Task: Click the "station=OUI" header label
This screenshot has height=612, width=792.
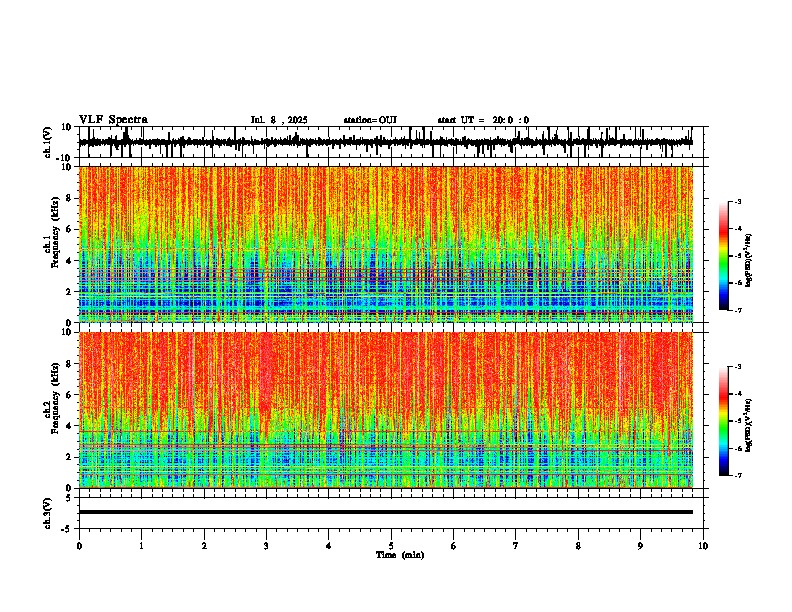Action: [370, 120]
